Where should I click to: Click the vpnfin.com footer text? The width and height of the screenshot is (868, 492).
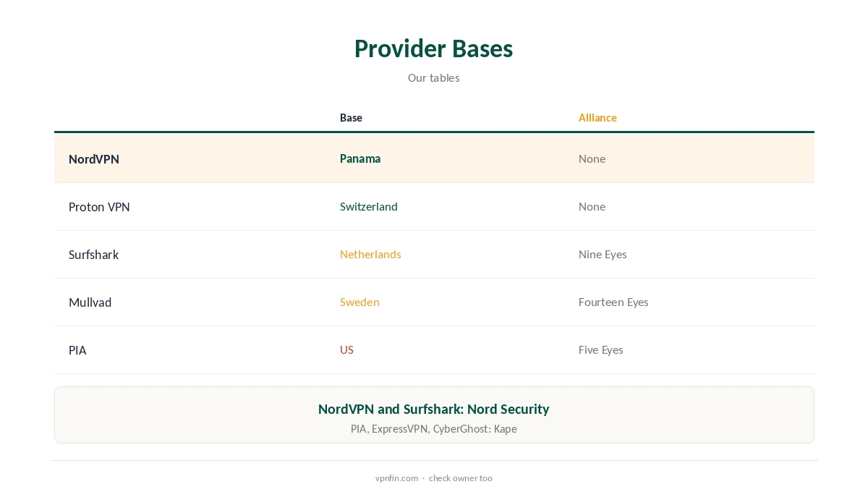click(x=396, y=478)
